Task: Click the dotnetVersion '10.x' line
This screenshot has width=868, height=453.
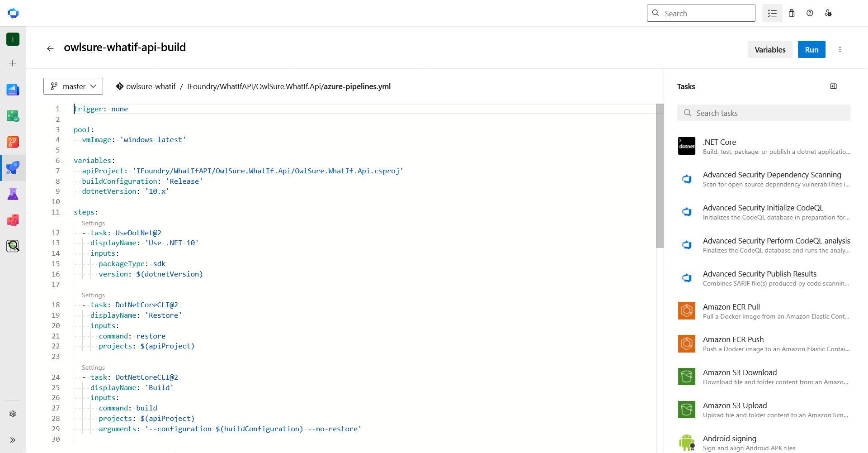Action: pyautogui.click(x=126, y=191)
